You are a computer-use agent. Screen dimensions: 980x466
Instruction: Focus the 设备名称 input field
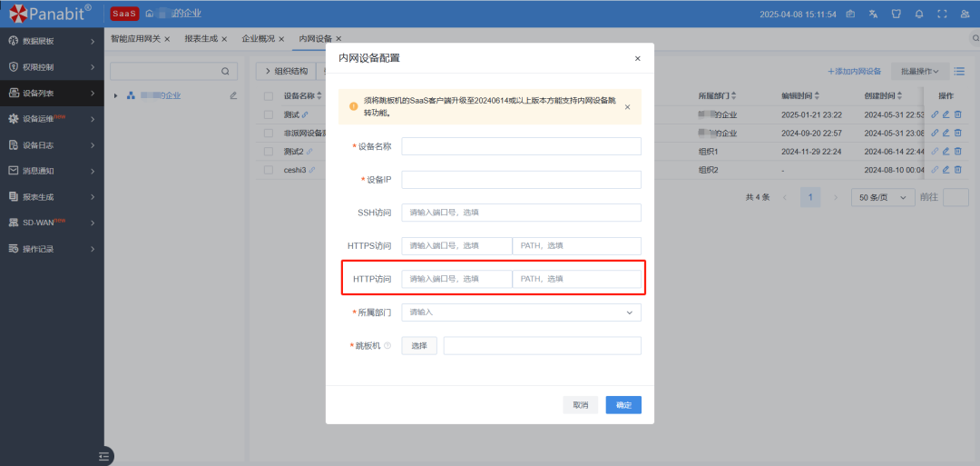click(x=521, y=146)
